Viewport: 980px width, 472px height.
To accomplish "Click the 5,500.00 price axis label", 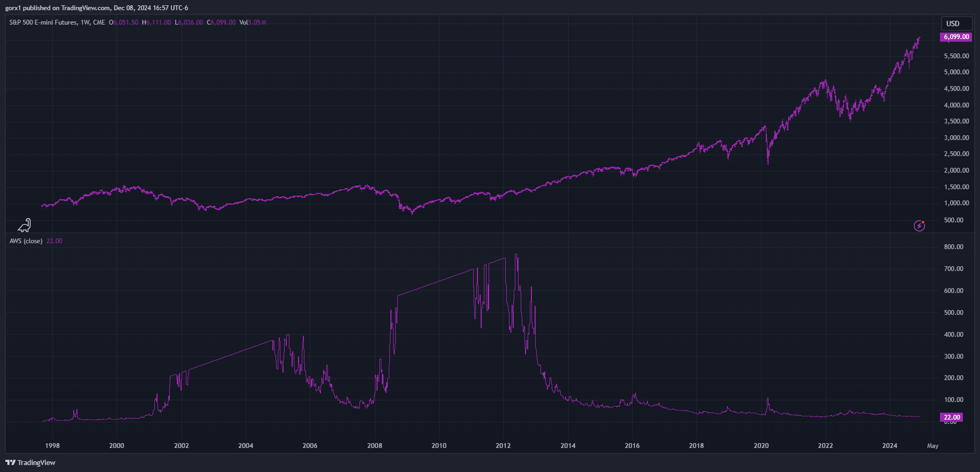I will pyautogui.click(x=957, y=56).
